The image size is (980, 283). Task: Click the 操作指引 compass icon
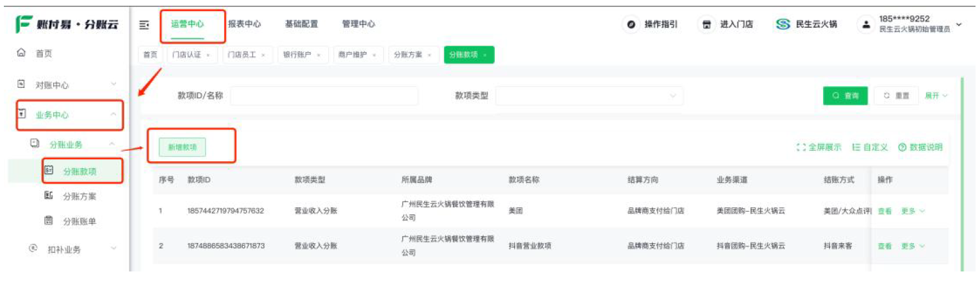631,24
